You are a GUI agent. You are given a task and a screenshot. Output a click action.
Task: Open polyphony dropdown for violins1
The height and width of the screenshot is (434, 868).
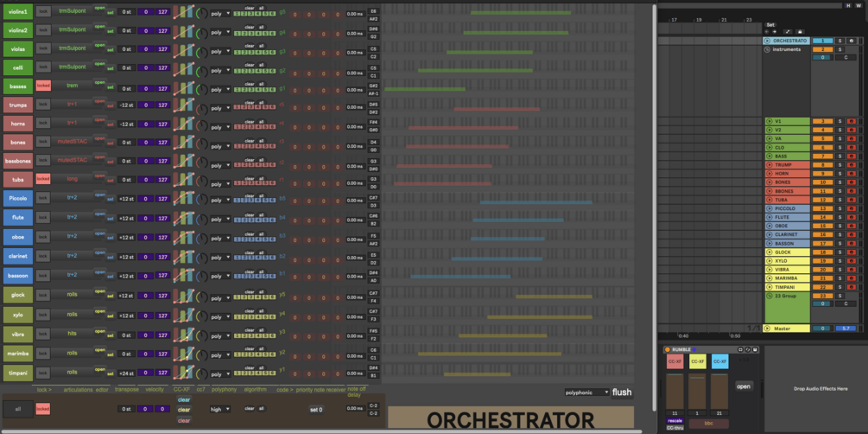[x=220, y=13]
